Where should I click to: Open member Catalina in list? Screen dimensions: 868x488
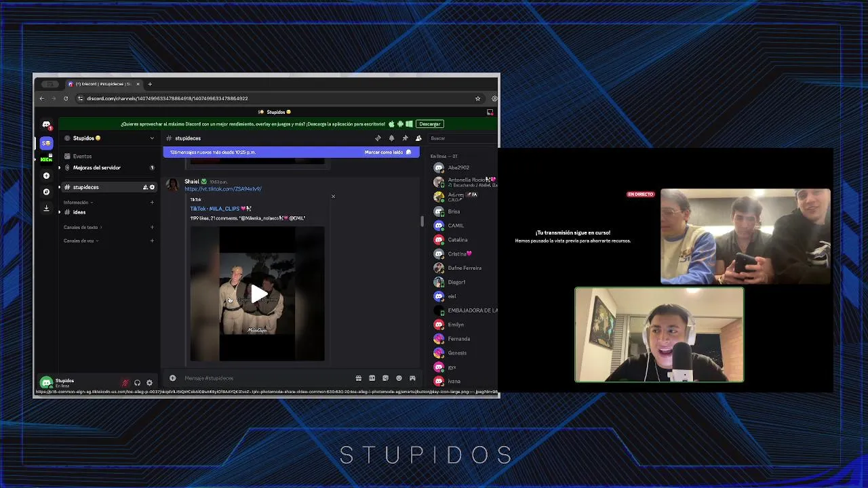pyautogui.click(x=465, y=240)
